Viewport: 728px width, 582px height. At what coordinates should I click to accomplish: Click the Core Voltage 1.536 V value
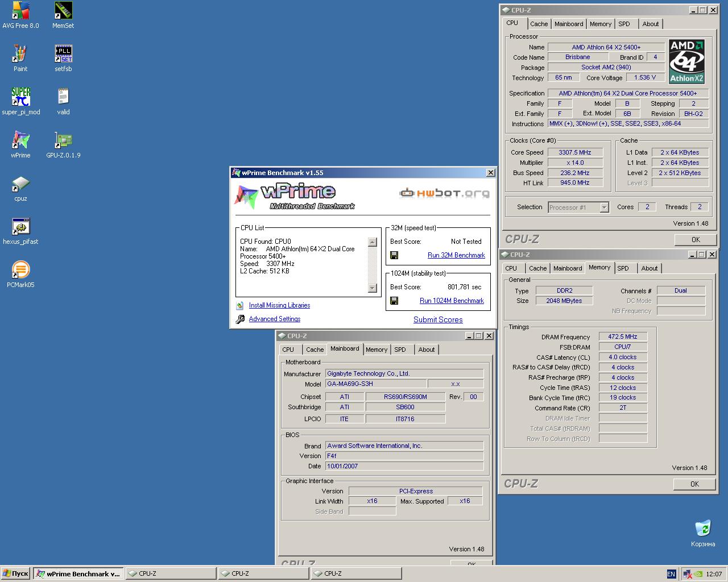coord(645,77)
